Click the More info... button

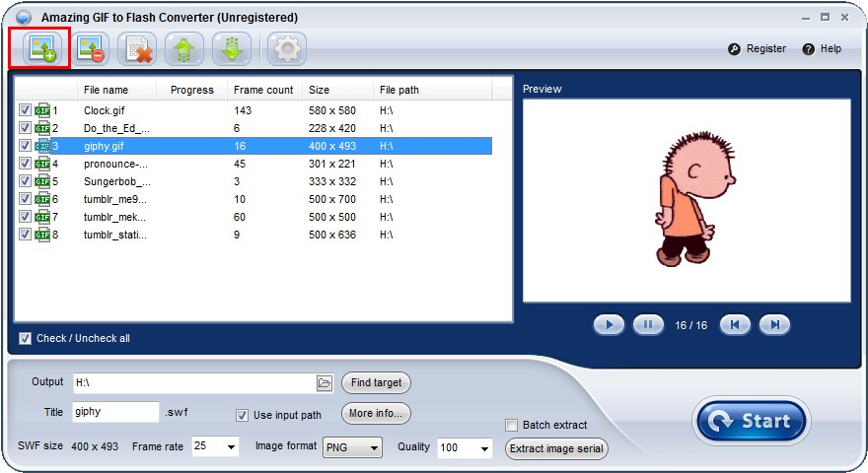click(x=376, y=413)
